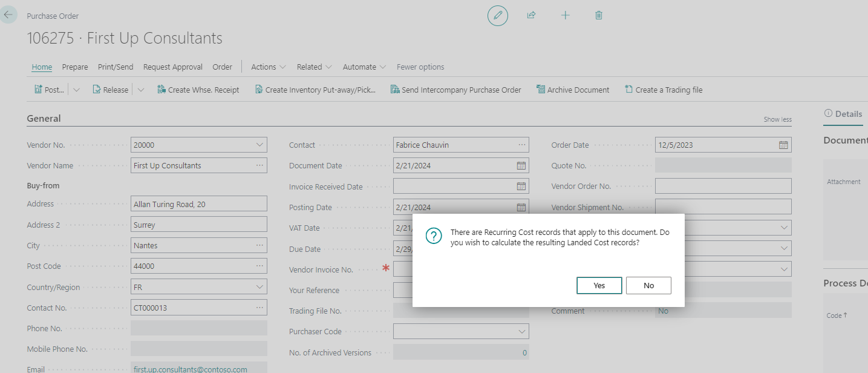868x373 pixels.
Task: Click the plus icon to create new
Action: [x=565, y=15]
